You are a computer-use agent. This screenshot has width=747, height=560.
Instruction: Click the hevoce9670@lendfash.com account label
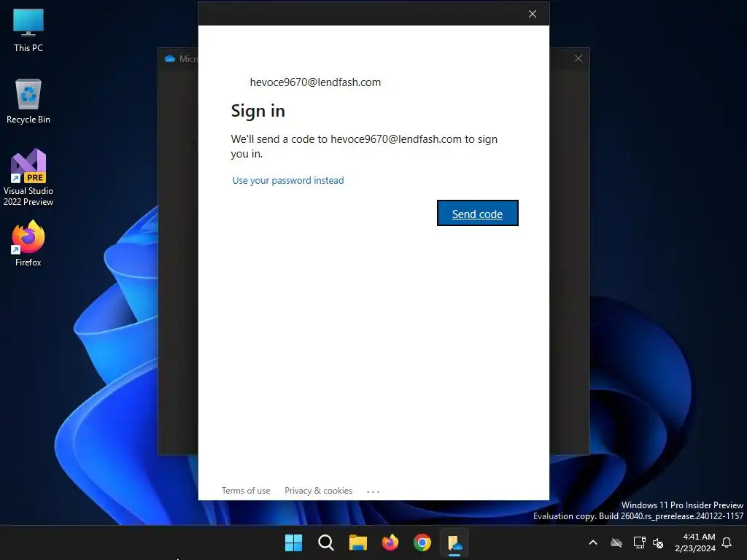(x=315, y=82)
